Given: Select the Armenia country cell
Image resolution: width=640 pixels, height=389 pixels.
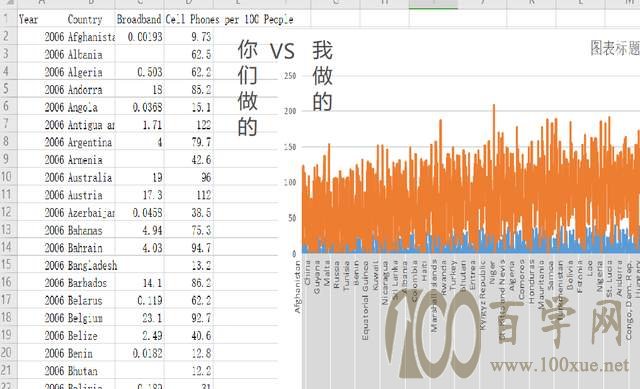Looking at the screenshot, I should (x=91, y=160).
